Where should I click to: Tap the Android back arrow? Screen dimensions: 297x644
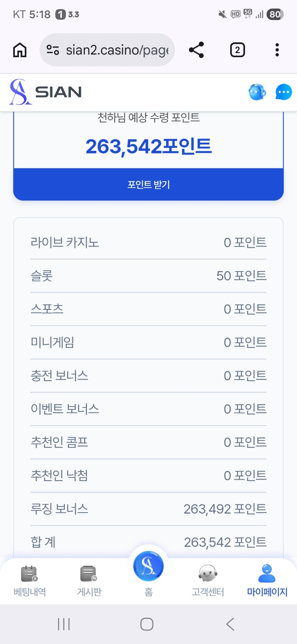pos(230,624)
